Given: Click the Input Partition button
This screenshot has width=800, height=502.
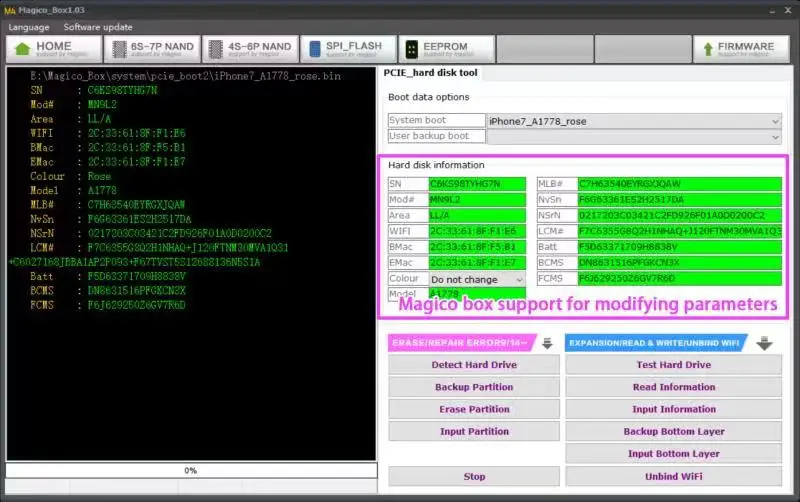Looking at the screenshot, I should (474, 432).
